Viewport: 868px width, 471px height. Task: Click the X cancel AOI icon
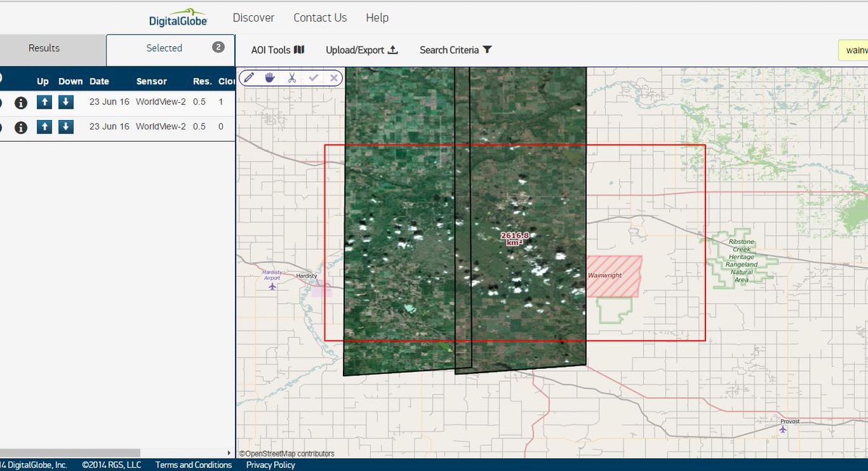333,77
